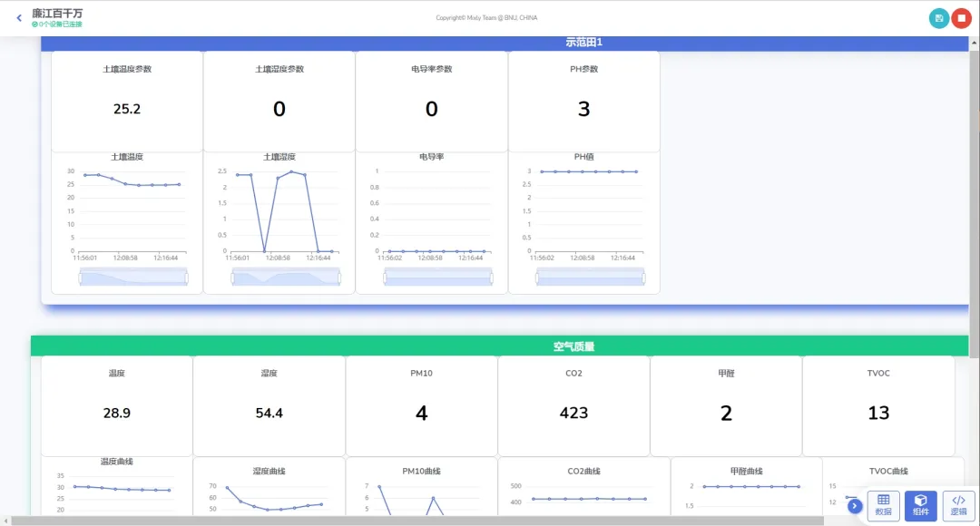Image resolution: width=980 pixels, height=526 pixels.
Task: Click the 土壤温度 chart zoom slider
Action: (133, 277)
